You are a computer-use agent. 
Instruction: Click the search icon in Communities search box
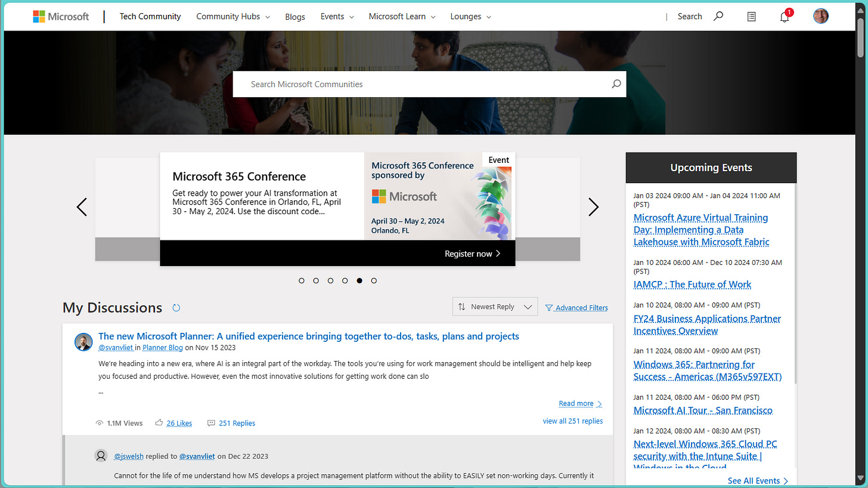click(x=616, y=84)
